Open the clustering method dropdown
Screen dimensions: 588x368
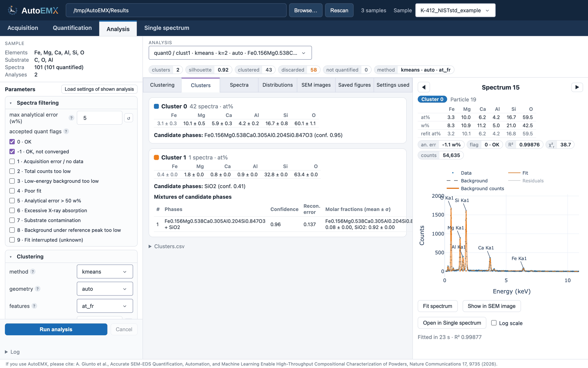(x=105, y=272)
